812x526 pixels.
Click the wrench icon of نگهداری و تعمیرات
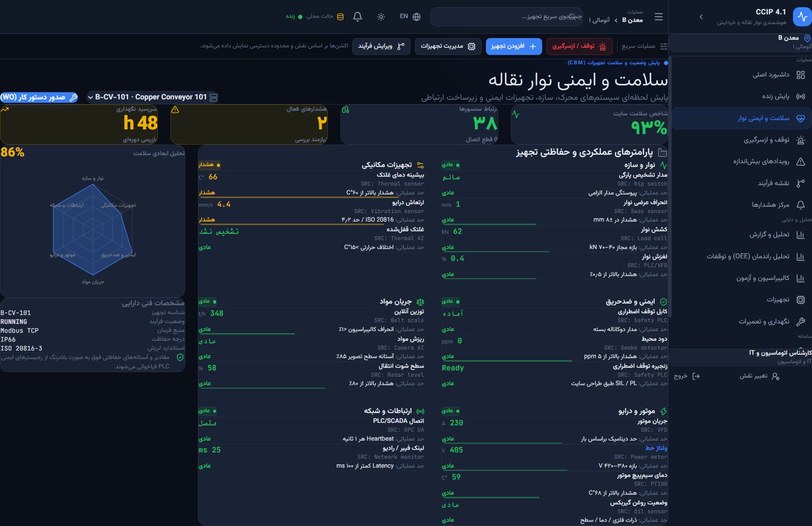[x=801, y=322]
